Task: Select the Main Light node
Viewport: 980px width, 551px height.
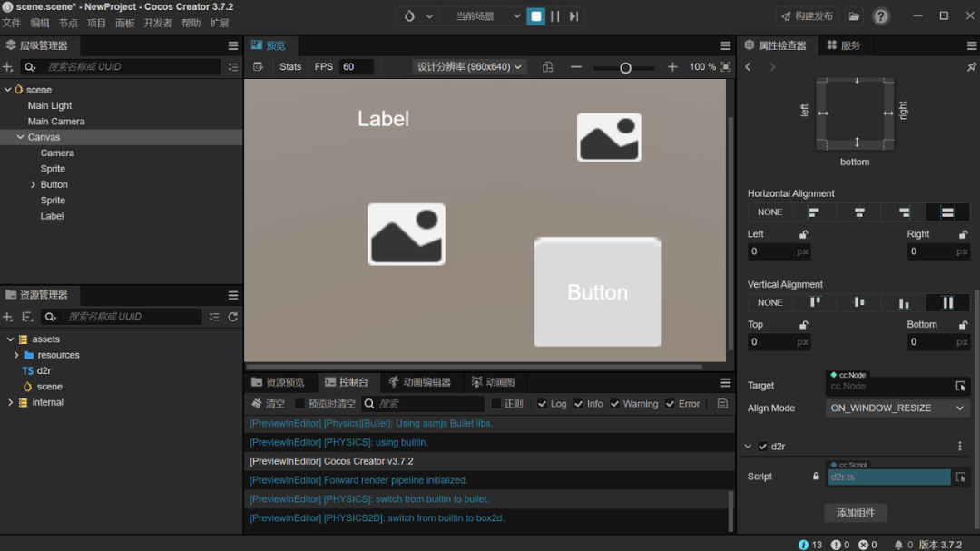Action: tap(49, 105)
